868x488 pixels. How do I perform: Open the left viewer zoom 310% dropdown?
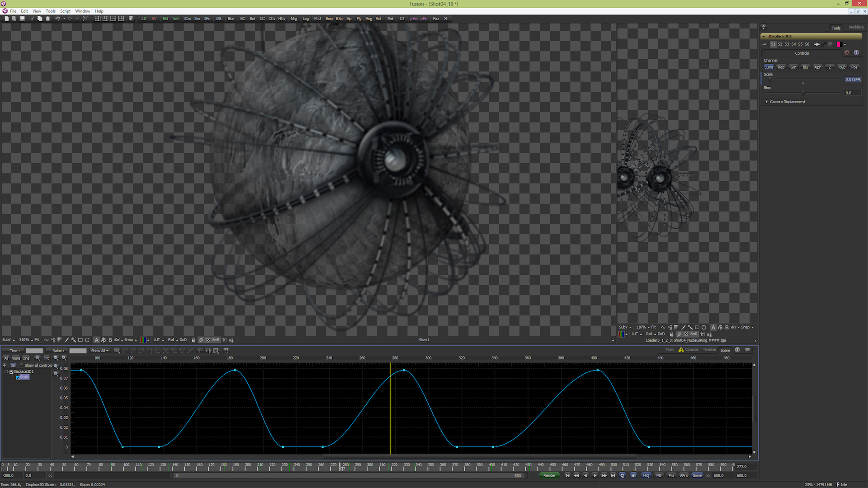click(26, 340)
